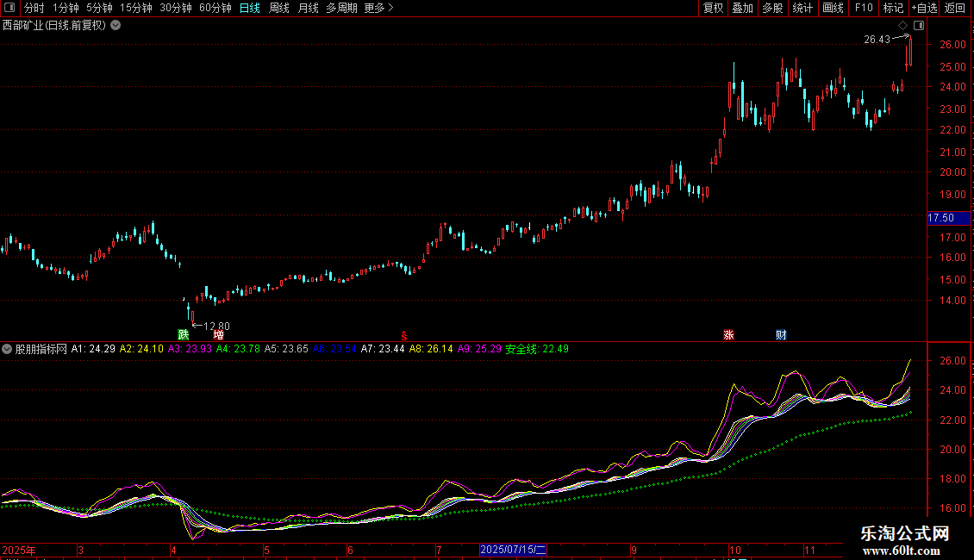The image size is (974, 560).
Task: Open 多周期 multi-period view
Action: coord(341,8)
